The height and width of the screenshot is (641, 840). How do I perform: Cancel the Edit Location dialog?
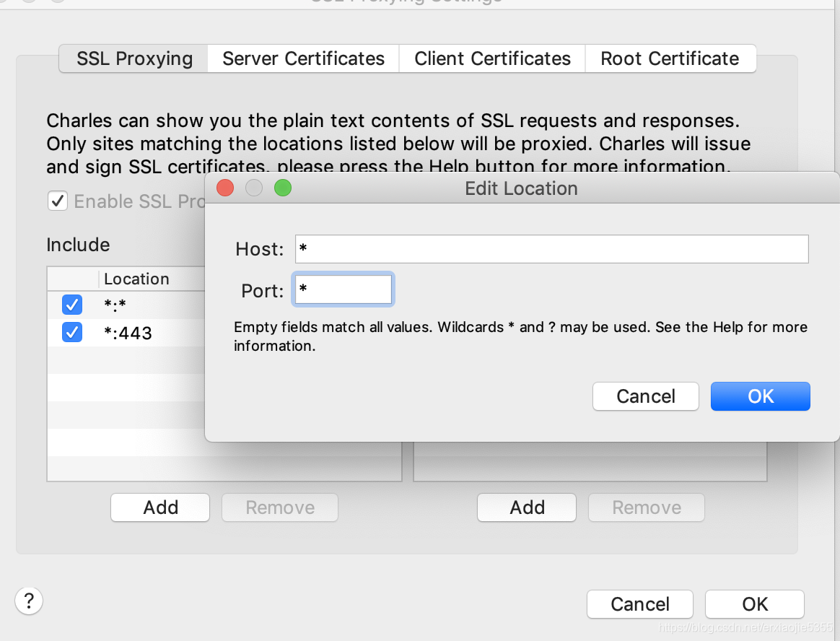646,396
